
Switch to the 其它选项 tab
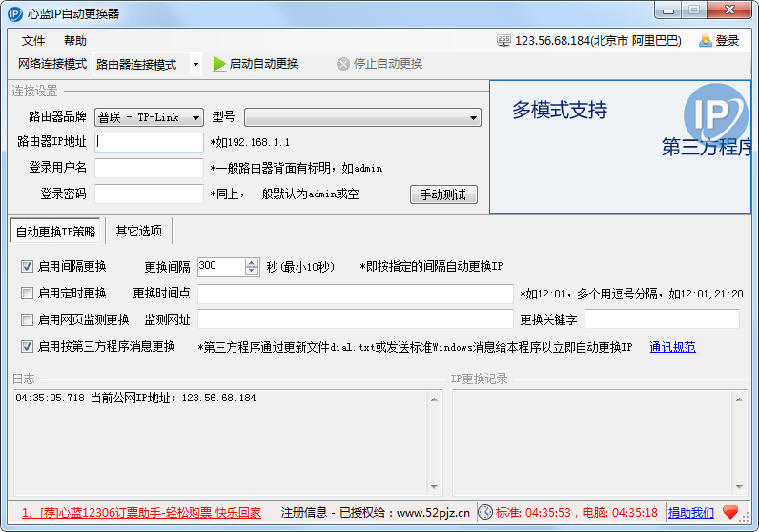(138, 231)
